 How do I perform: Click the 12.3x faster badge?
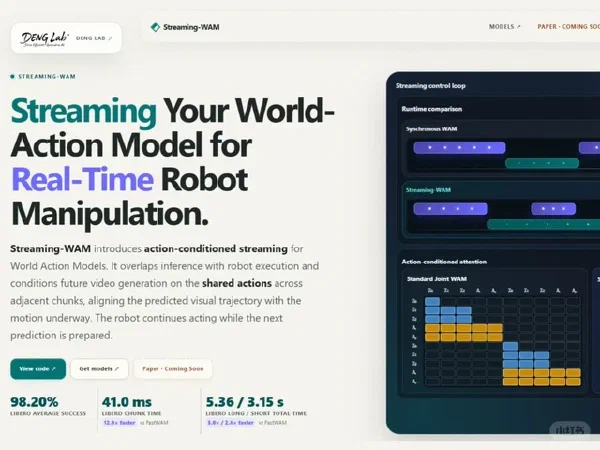pyautogui.click(x=119, y=423)
